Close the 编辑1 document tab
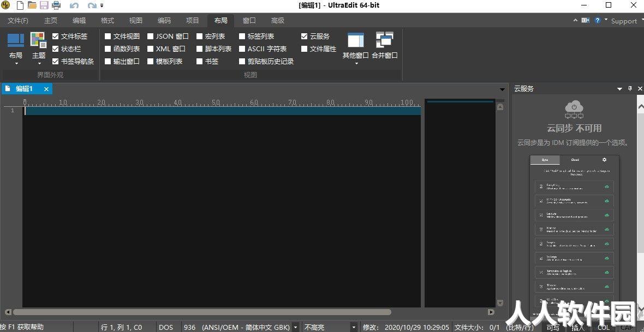644x332 pixels. coord(46,89)
